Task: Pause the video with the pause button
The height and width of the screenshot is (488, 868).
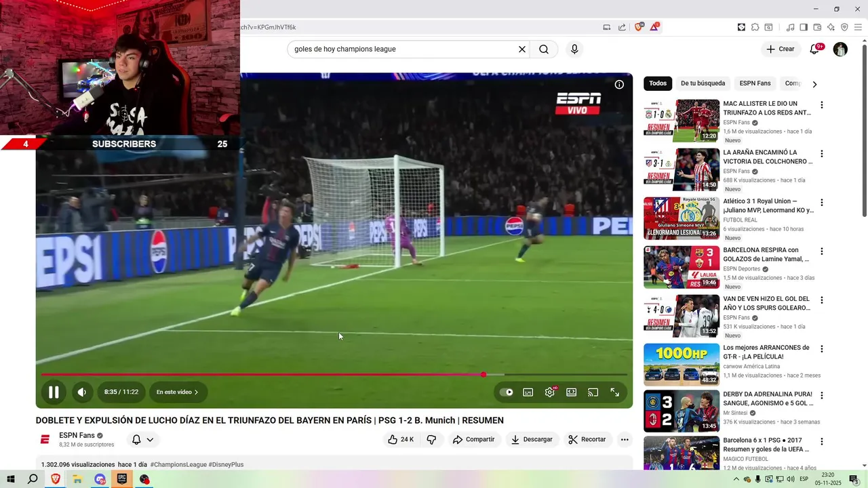Action: [53, 392]
